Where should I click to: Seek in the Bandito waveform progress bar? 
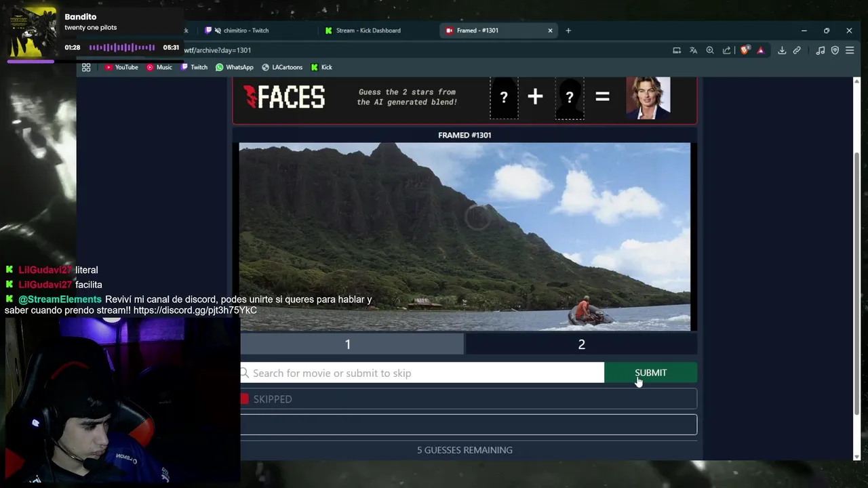tap(122, 47)
